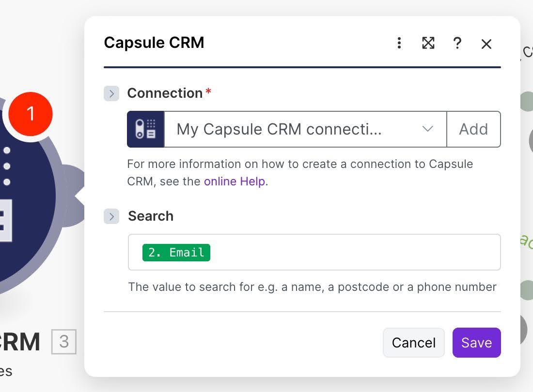Click the dropdown chevron on the connection field
533x392 pixels.
tap(427, 129)
